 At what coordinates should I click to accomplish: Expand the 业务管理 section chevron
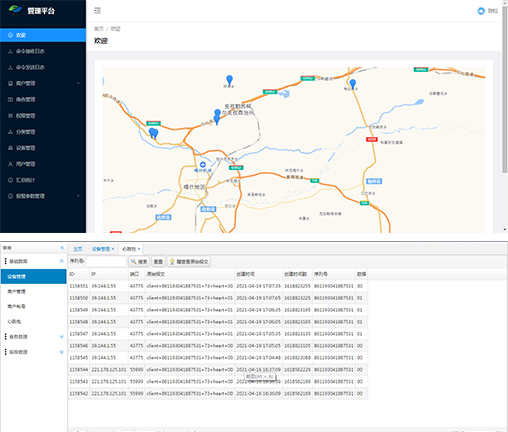coord(62,337)
